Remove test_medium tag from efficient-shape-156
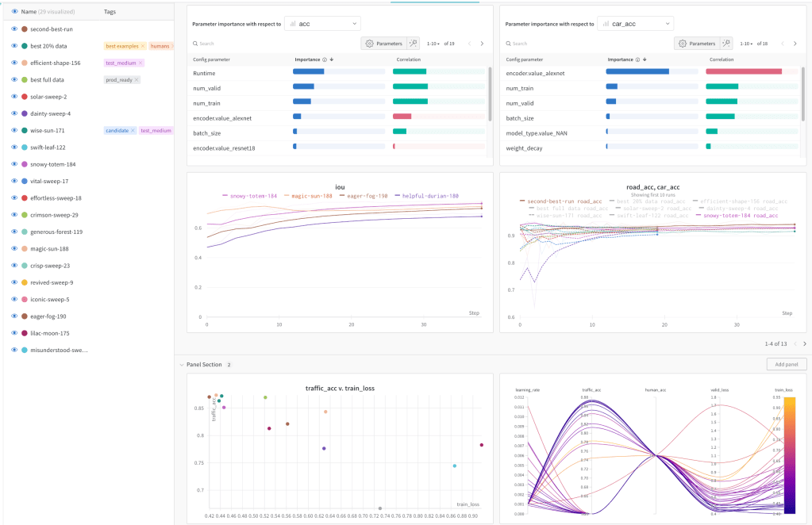 coord(140,63)
